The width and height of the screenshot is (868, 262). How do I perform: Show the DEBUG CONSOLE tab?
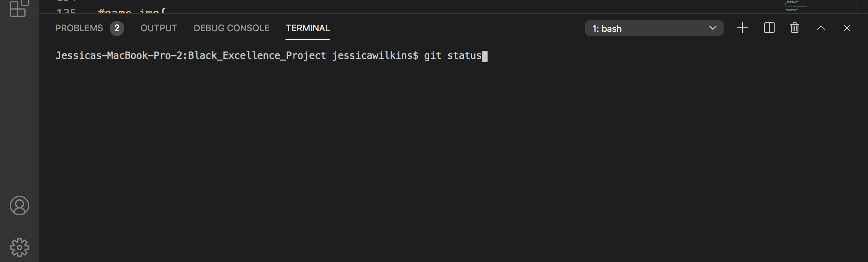(x=231, y=28)
